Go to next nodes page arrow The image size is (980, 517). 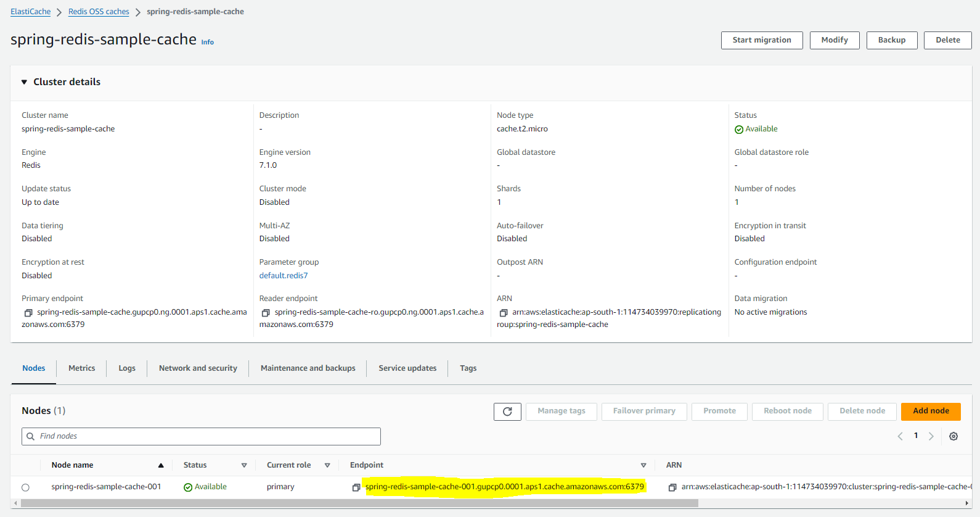click(931, 436)
